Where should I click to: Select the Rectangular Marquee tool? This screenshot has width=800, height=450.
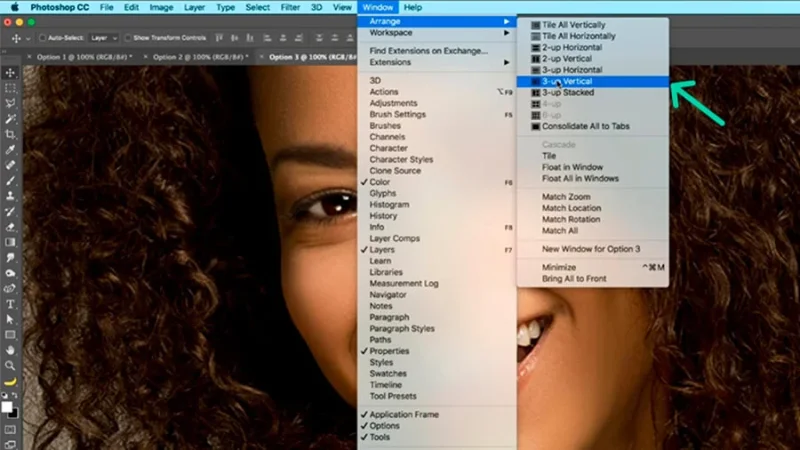(x=10, y=88)
